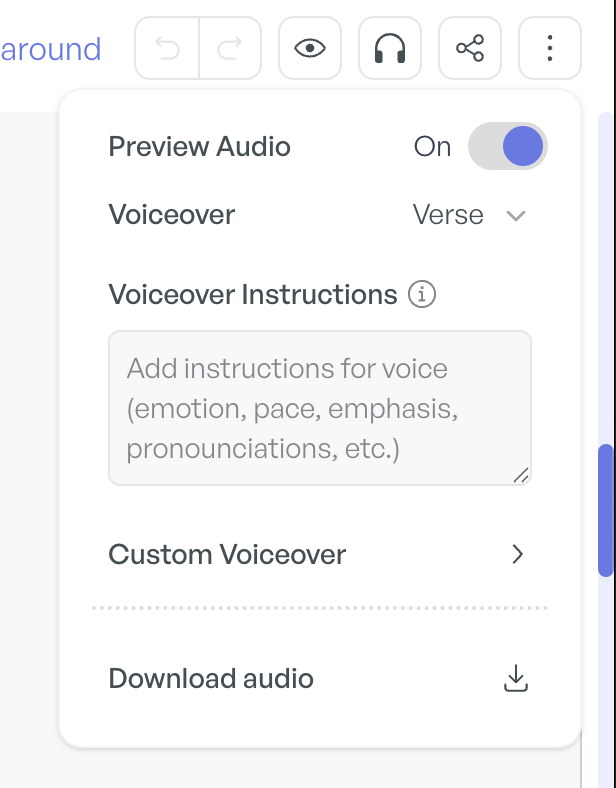Click the headphones audio settings icon
The width and height of the screenshot is (616, 788).
pyautogui.click(x=390, y=48)
